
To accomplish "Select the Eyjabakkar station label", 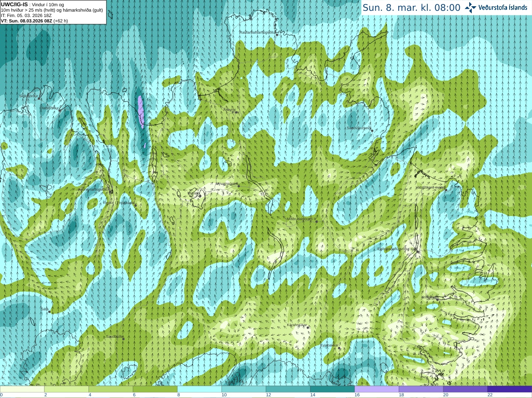I will pos(330,345).
